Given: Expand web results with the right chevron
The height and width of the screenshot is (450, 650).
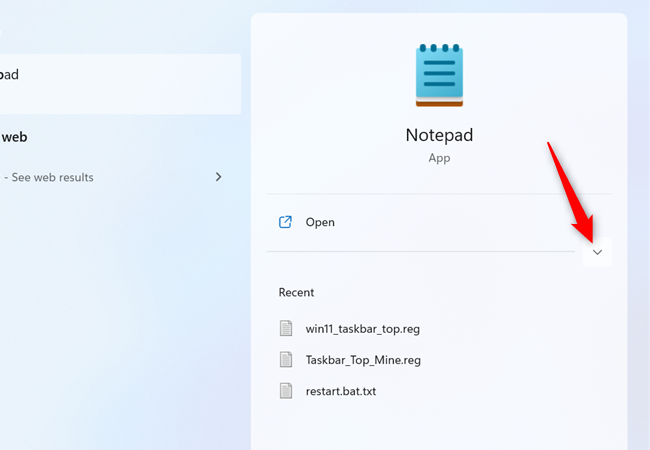Looking at the screenshot, I should click(x=219, y=177).
